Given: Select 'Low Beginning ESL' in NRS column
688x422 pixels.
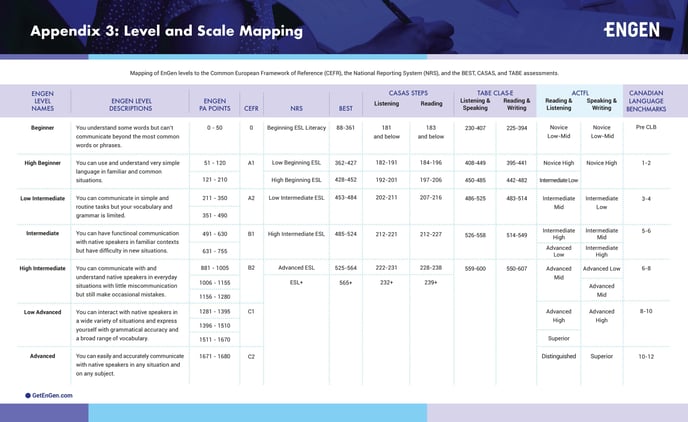Looking at the screenshot, I should coord(296,162).
